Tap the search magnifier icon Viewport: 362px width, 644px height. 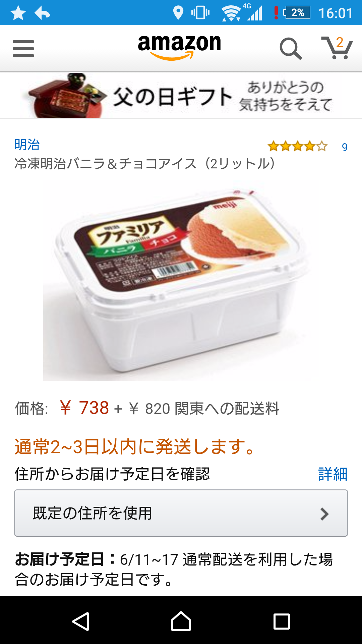(x=291, y=49)
